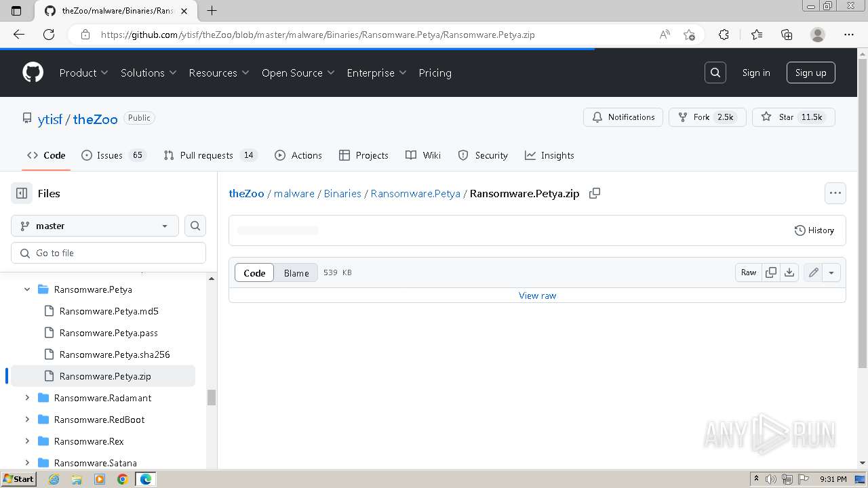Open File Explorer from taskbar
868x488 pixels.
[x=77, y=479]
